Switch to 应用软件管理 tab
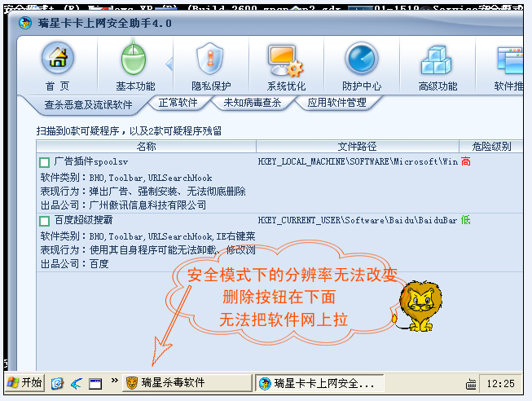This screenshot has width=532, height=401. [x=337, y=102]
